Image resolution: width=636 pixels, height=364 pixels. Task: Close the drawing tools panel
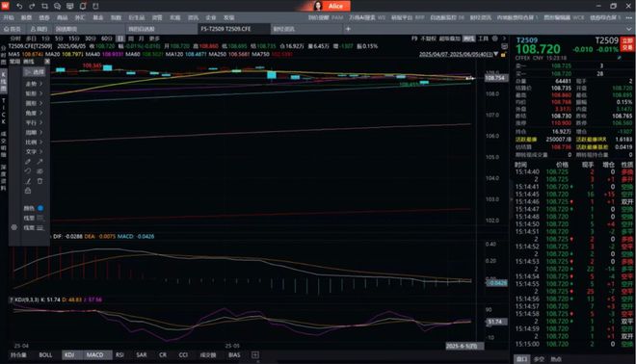pyautogui.click(x=47, y=62)
